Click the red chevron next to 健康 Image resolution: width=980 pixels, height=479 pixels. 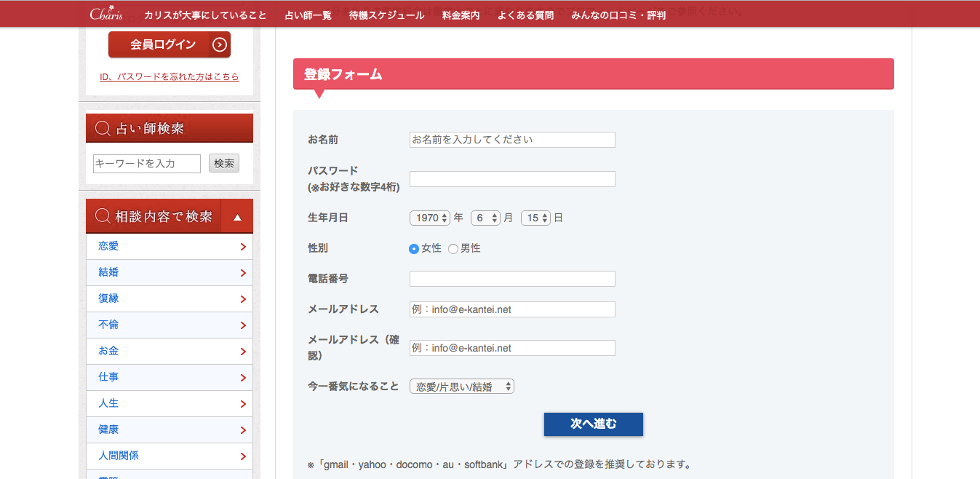coord(243,430)
